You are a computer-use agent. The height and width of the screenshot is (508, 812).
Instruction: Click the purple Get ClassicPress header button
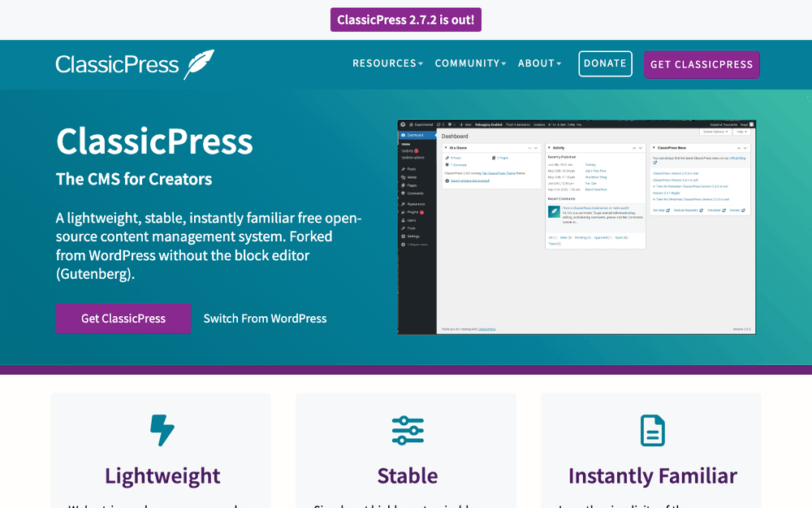(702, 64)
